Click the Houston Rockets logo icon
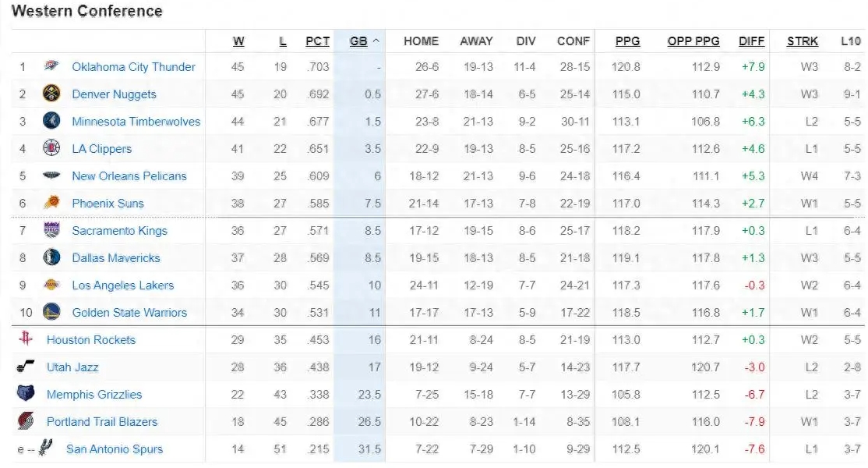The image size is (868, 468). (x=26, y=338)
